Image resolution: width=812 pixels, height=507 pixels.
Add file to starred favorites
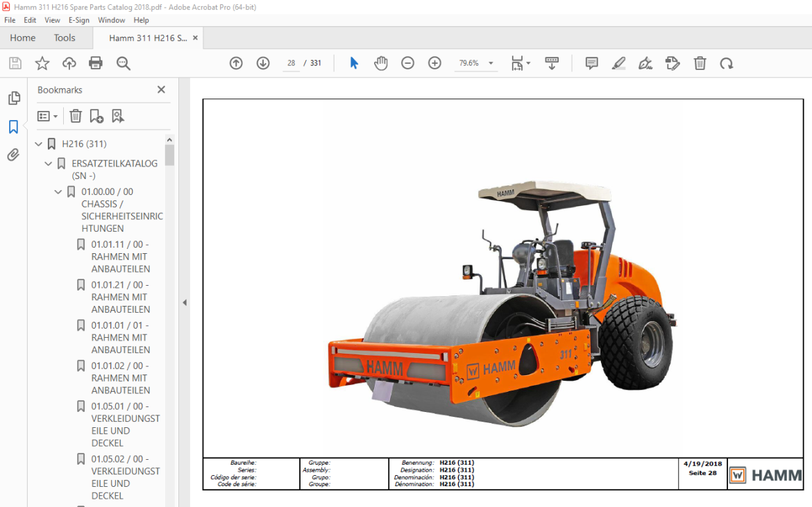tap(42, 63)
